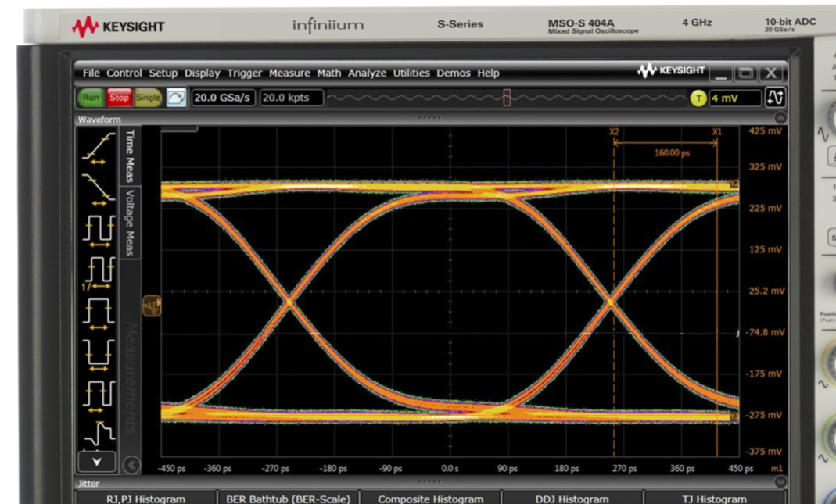Collapse the Waveform panel using corner arrow
836x504 pixels.
coord(780,119)
